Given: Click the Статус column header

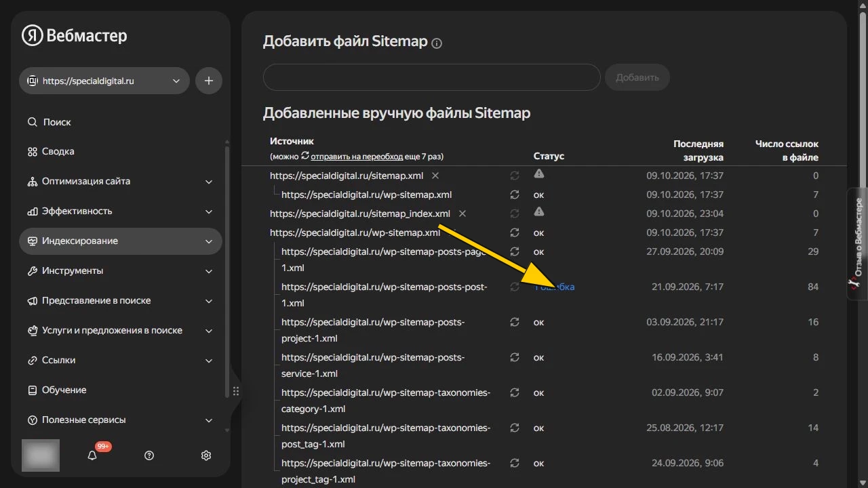Looking at the screenshot, I should click(x=549, y=156).
